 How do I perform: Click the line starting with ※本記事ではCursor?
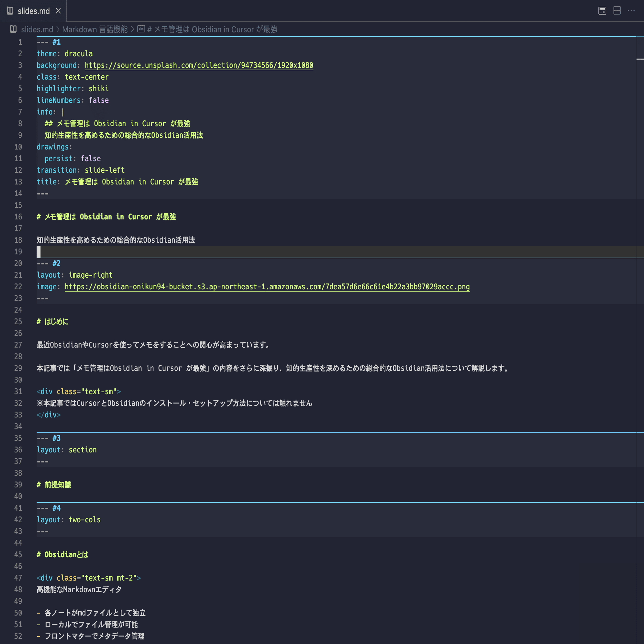point(175,403)
